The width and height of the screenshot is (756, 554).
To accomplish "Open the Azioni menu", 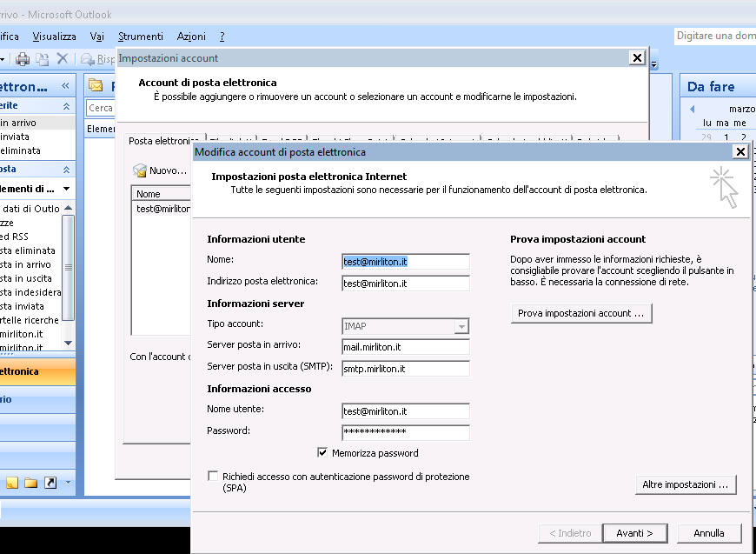I will click(x=191, y=37).
